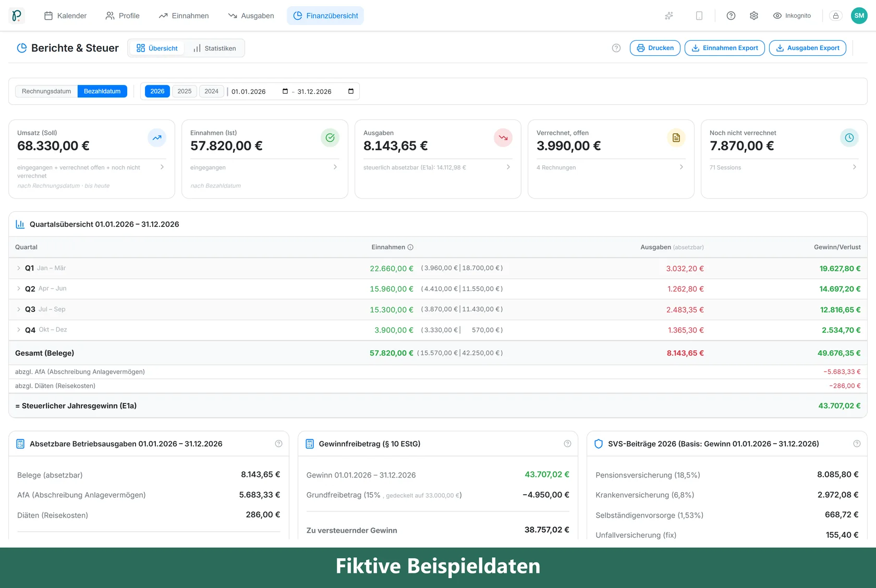The width and height of the screenshot is (876, 588).
Task: Click the info icon next to Einnahmen column
Action: [x=410, y=247]
